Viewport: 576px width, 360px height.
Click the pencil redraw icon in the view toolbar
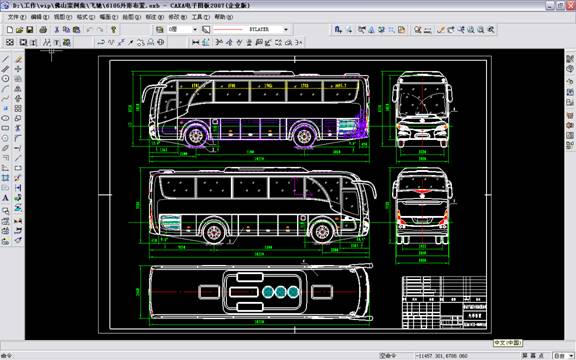(x=441, y=30)
